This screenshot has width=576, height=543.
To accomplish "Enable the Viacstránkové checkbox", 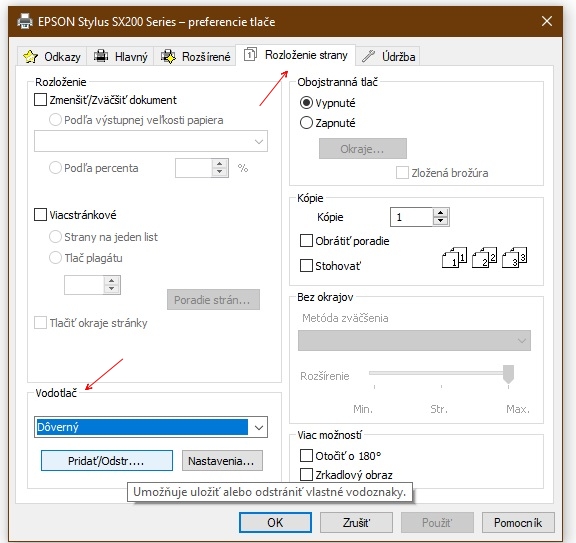I will point(40,215).
